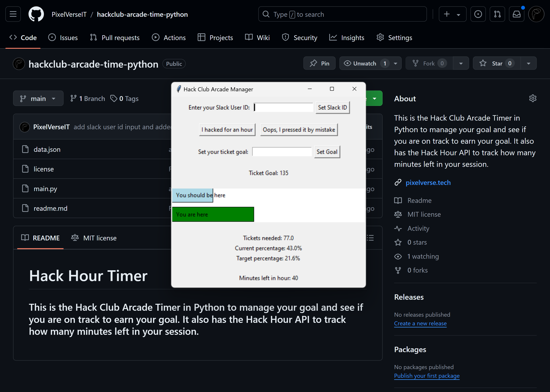Click the hackclub-arcade-time-python breadcrumb
550x392 pixels.
click(142, 14)
